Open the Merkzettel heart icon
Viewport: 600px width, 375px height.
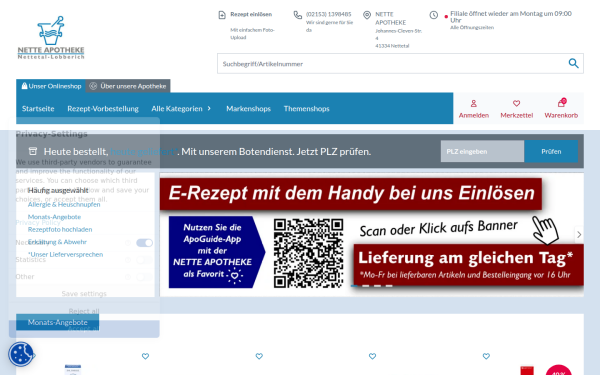516,103
